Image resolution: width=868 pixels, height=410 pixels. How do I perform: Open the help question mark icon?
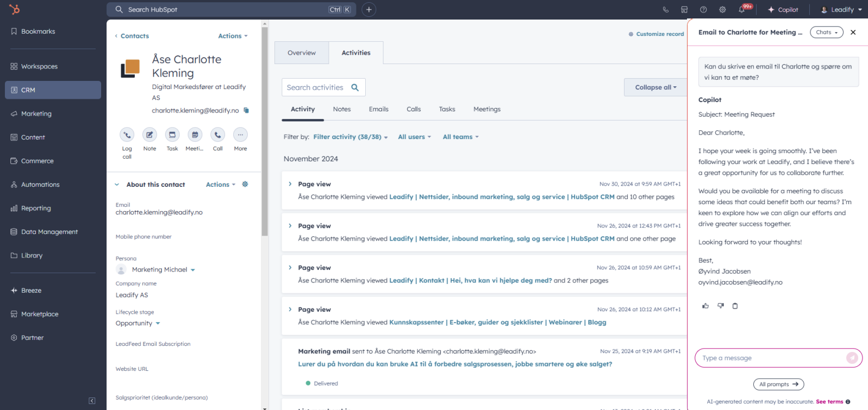click(703, 9)
